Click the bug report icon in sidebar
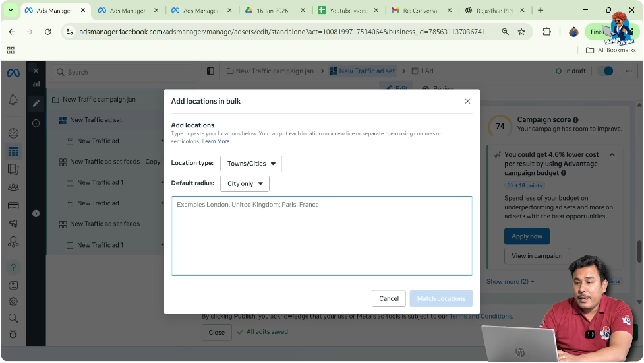This screenshot has width=644, height=363. point(13,334)
